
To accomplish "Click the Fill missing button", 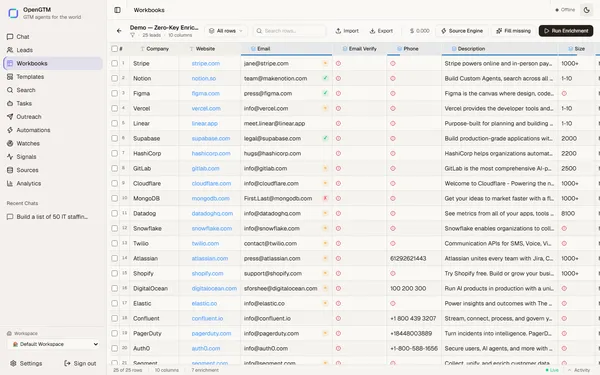I will (514, 31).
